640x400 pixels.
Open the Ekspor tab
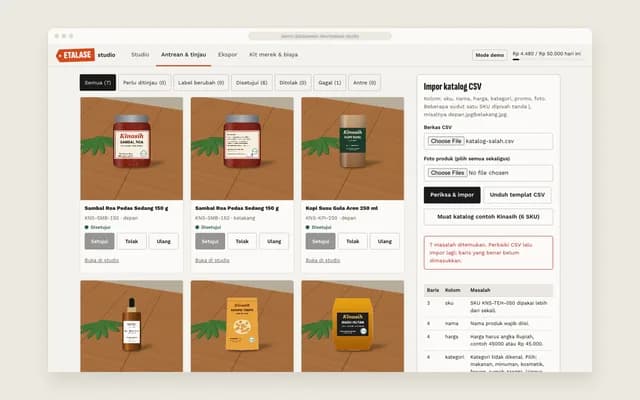coord(227,54)
